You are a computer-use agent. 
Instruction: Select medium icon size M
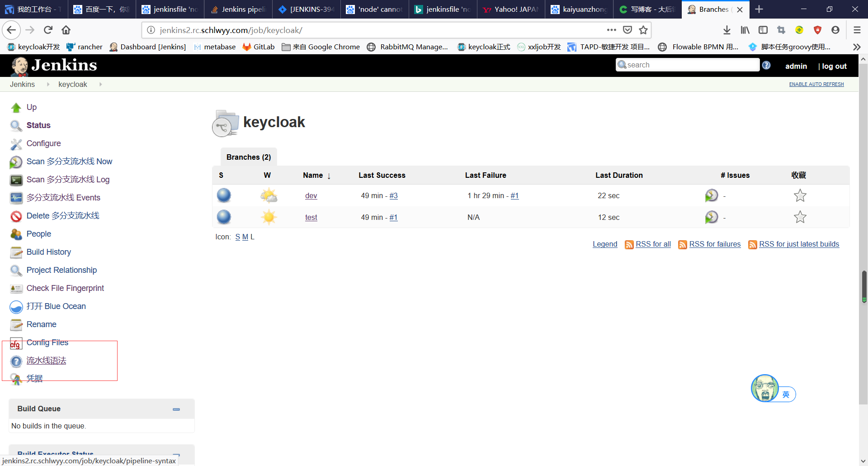tap(245, 237)
